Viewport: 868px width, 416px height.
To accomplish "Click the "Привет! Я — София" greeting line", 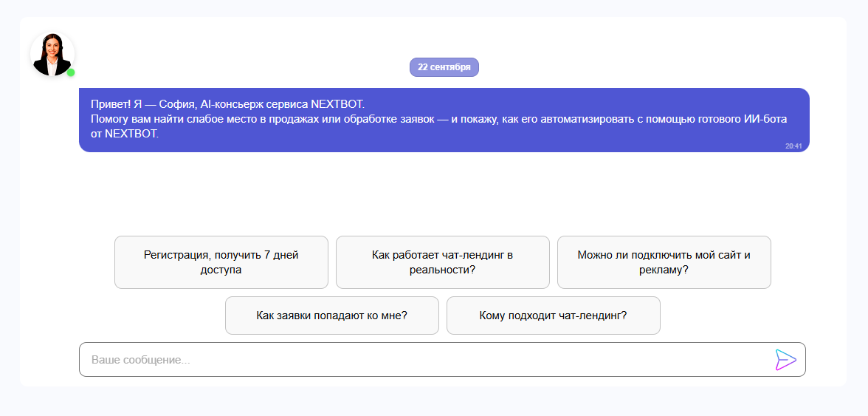I will pyautogui.click(x=140, y=103).
